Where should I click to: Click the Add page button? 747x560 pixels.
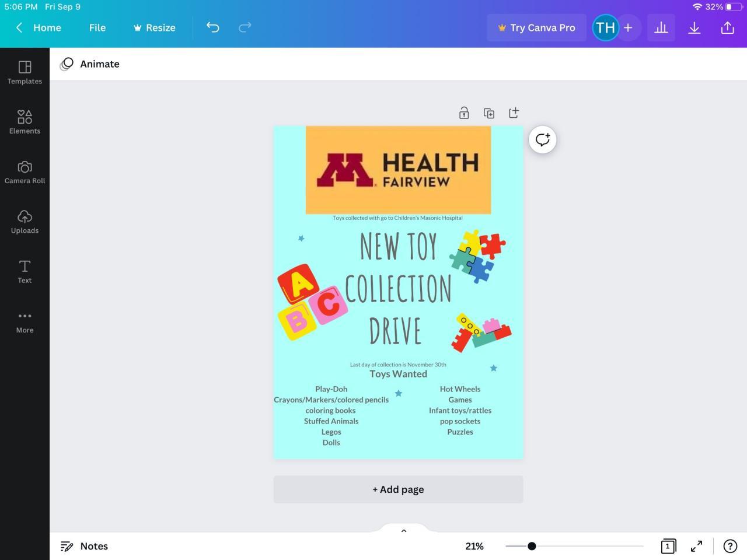[x=399, y=489]
